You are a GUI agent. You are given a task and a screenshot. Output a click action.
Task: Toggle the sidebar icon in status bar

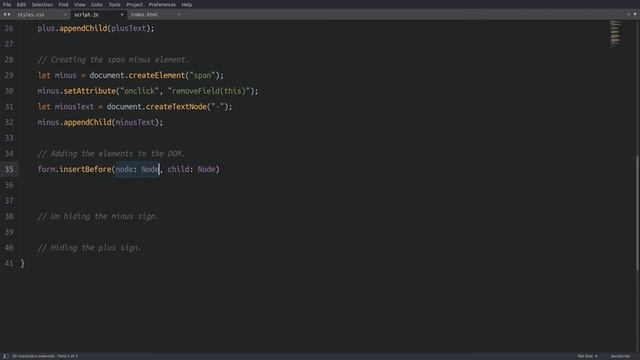pyautogui.click(x=6, y=356)
